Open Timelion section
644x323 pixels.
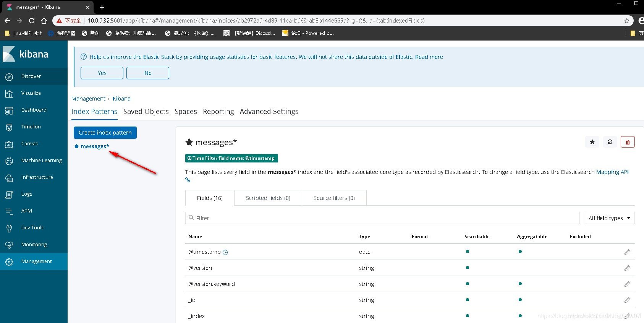pos(34,127)
